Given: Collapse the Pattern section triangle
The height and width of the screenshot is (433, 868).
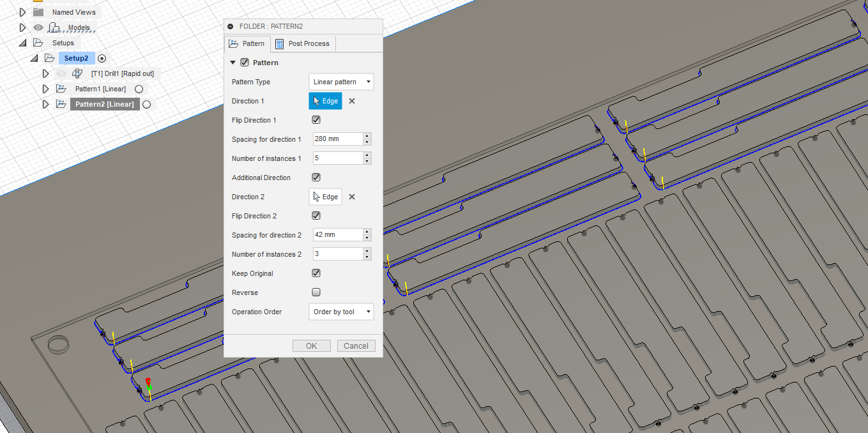Looking at the screenshot, I should [233, 63].
